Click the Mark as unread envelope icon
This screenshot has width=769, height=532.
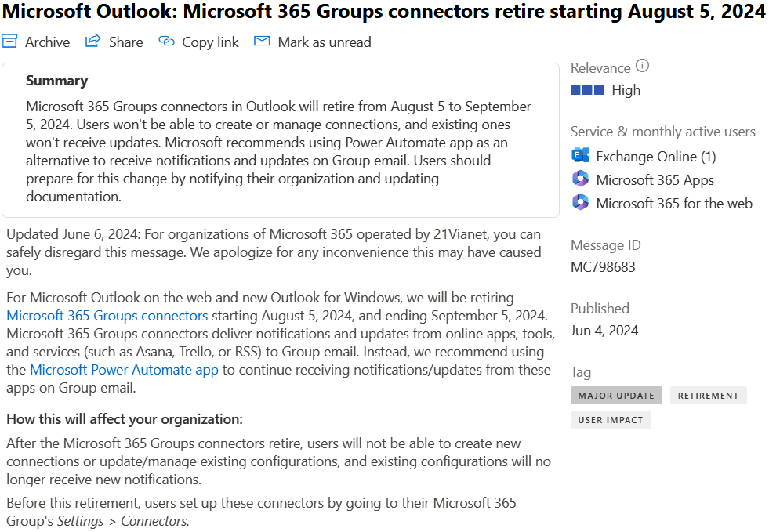coord(262,42)
